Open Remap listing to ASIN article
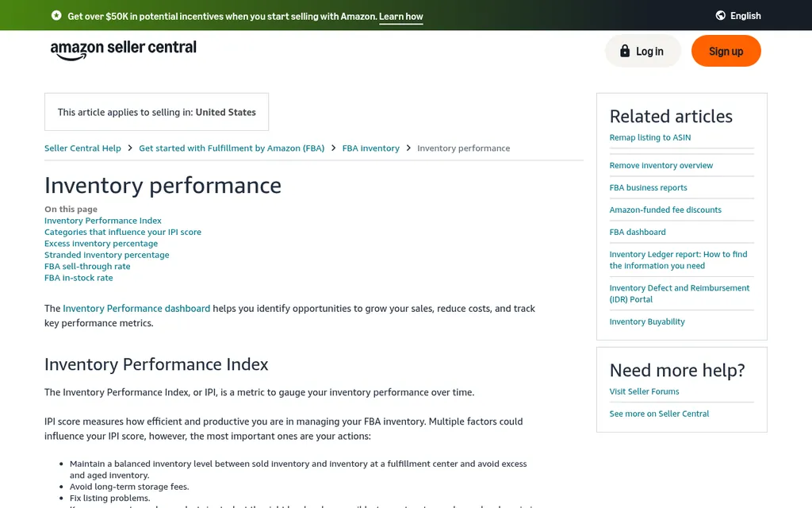 (x=650, y=137)
